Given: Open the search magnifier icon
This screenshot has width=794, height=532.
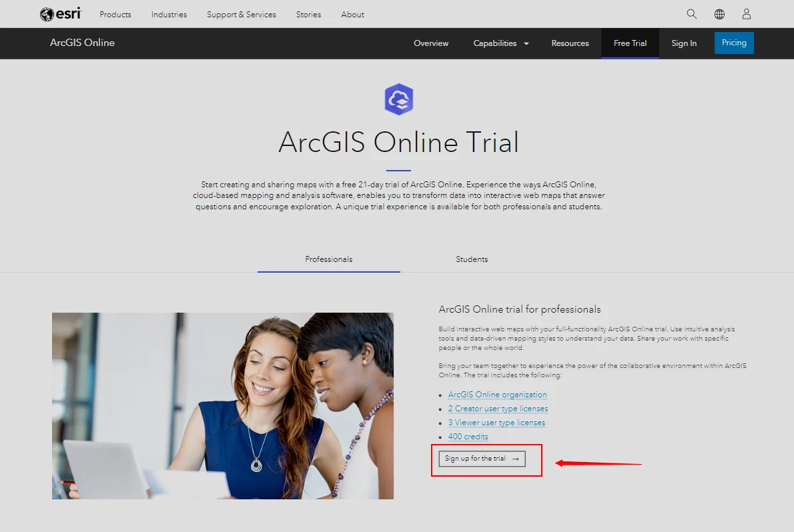Looking at the screenshot, I should (x=691, y=14).
